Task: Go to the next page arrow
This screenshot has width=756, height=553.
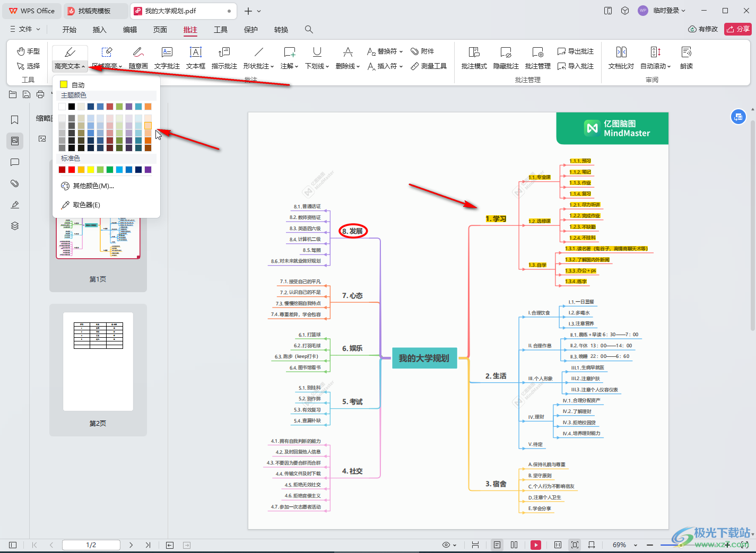Action: click(x=131, y=545)
